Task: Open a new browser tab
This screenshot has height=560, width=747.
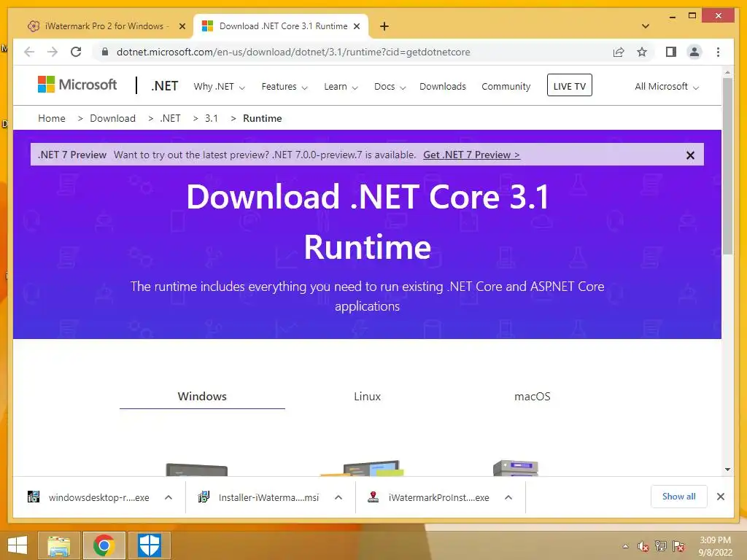Action: click(384, 26)
